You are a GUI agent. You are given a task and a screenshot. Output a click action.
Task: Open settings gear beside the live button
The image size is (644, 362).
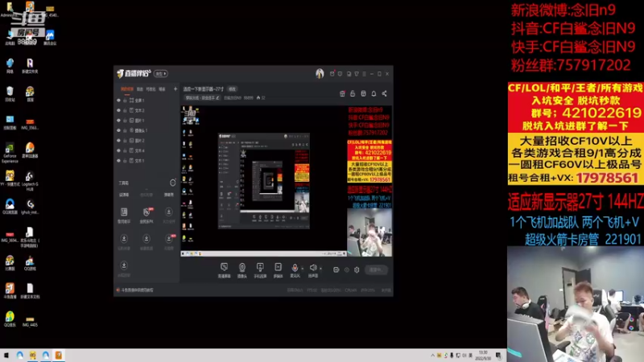coord(357,270)
